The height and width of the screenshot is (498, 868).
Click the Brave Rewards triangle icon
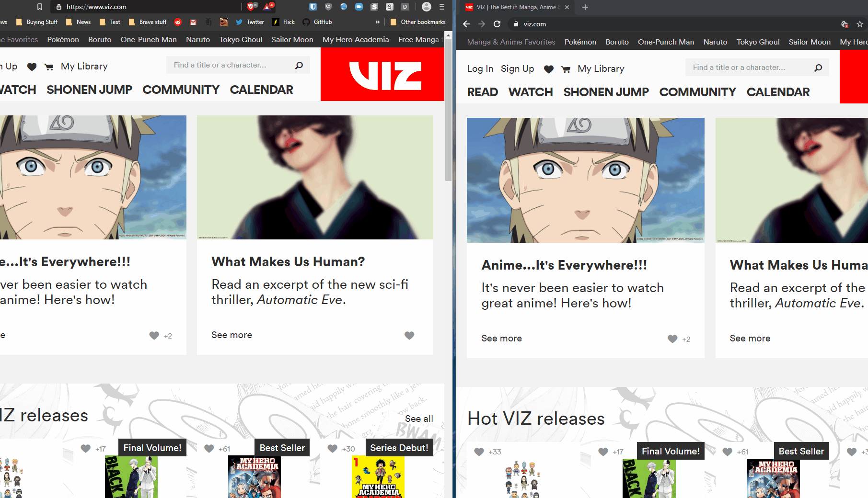coord(267,7)
